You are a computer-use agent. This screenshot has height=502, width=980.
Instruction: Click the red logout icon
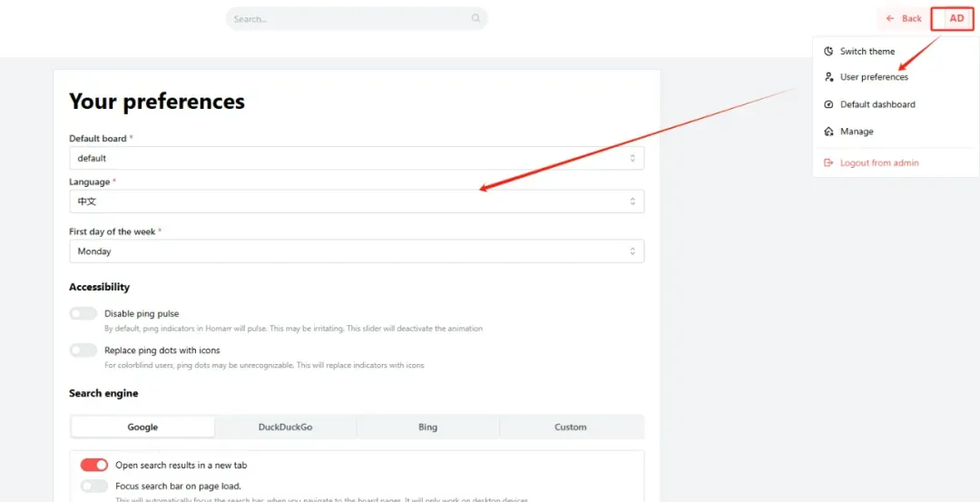tap(828, 163)
